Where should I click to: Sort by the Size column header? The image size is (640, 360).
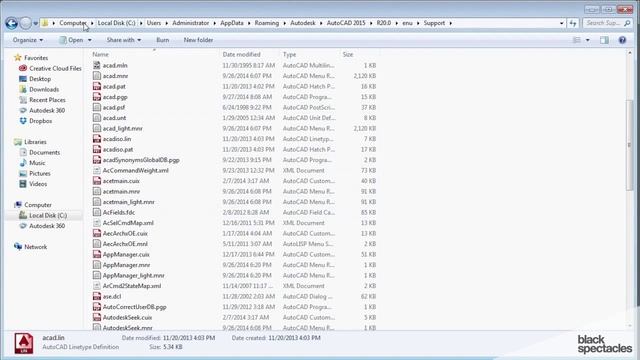click(x=348, y=54)
